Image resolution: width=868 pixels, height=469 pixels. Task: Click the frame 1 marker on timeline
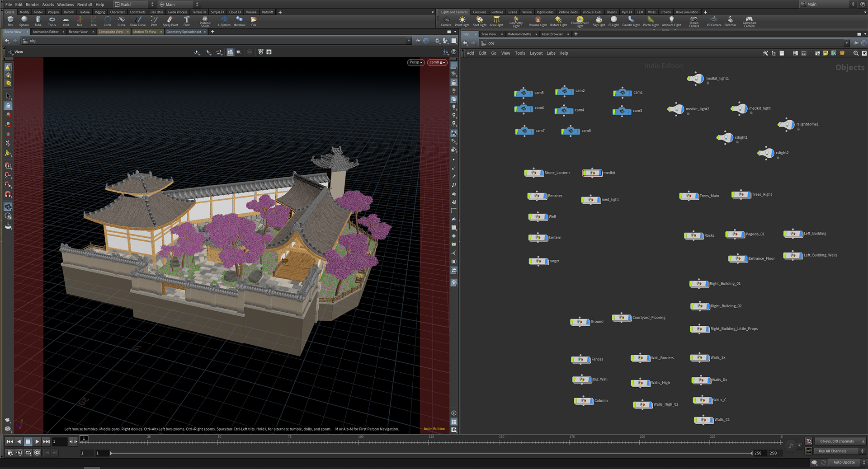pos(84,438)
